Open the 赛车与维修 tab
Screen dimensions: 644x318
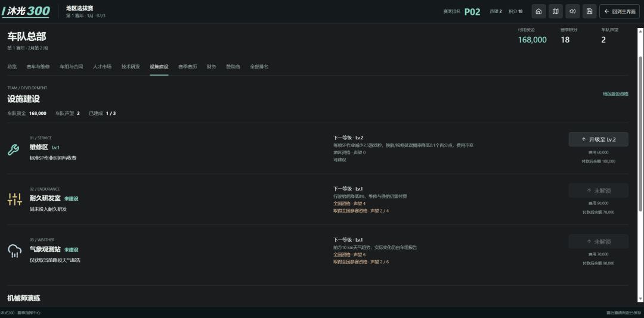point(38,67)
